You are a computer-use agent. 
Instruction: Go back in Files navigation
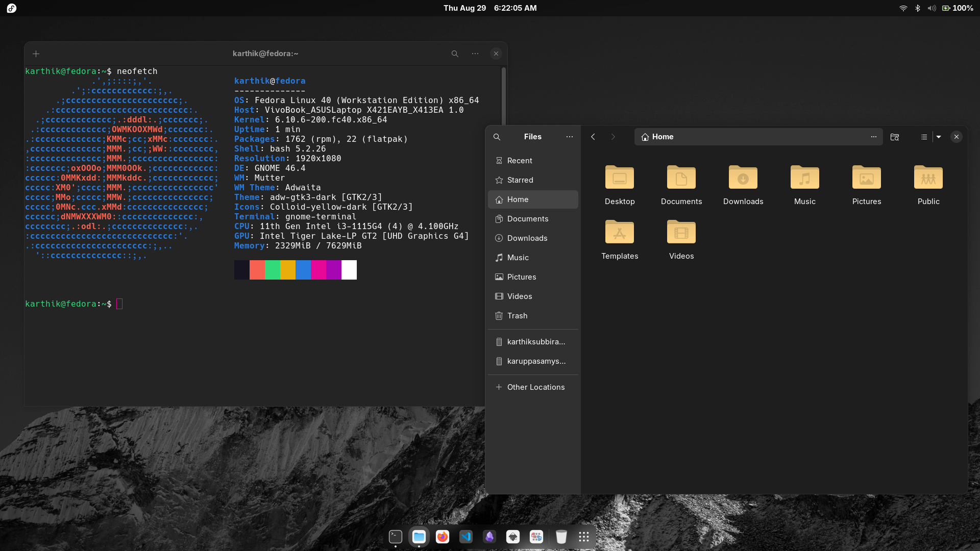point(593,137)
